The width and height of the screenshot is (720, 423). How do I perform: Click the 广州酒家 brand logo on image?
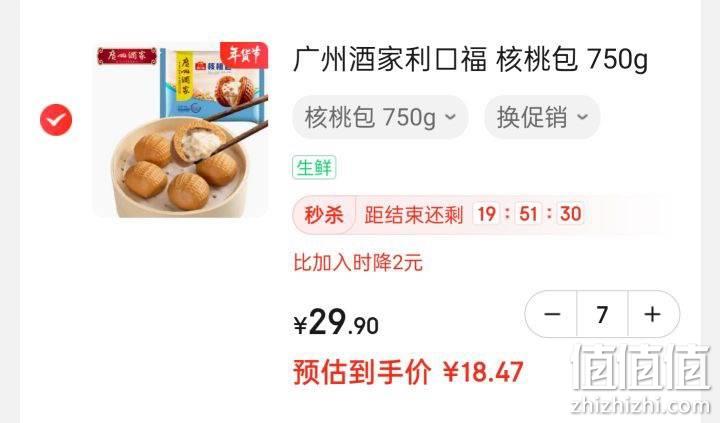127,56
